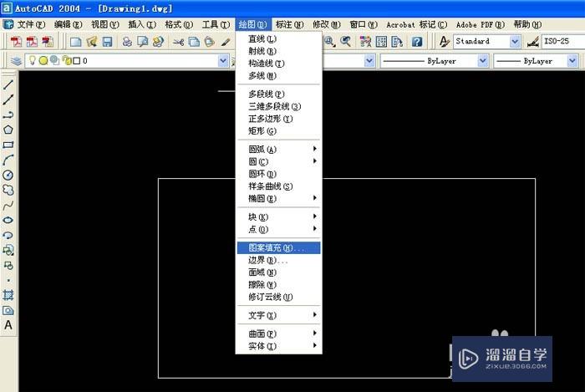Select the Revision Cloud tool icon

pos(8,190)
